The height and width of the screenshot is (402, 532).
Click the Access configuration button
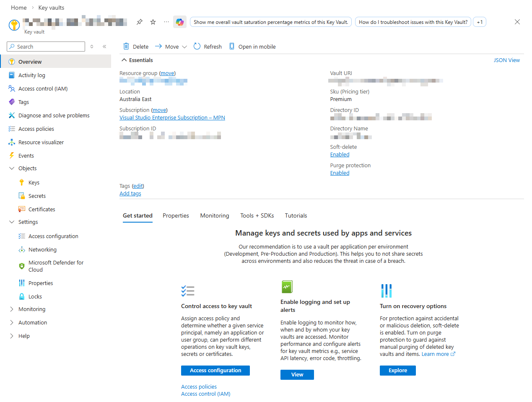215,371
